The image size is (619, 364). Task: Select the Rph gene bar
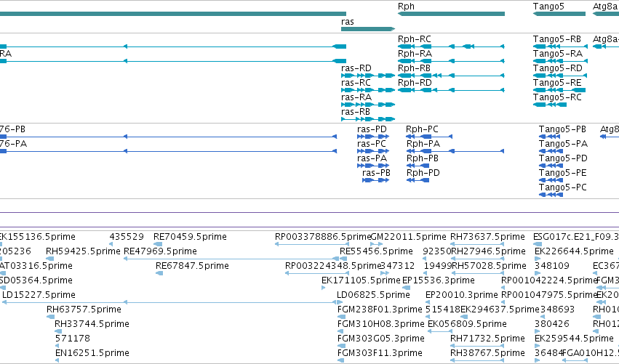click(451, 14)
